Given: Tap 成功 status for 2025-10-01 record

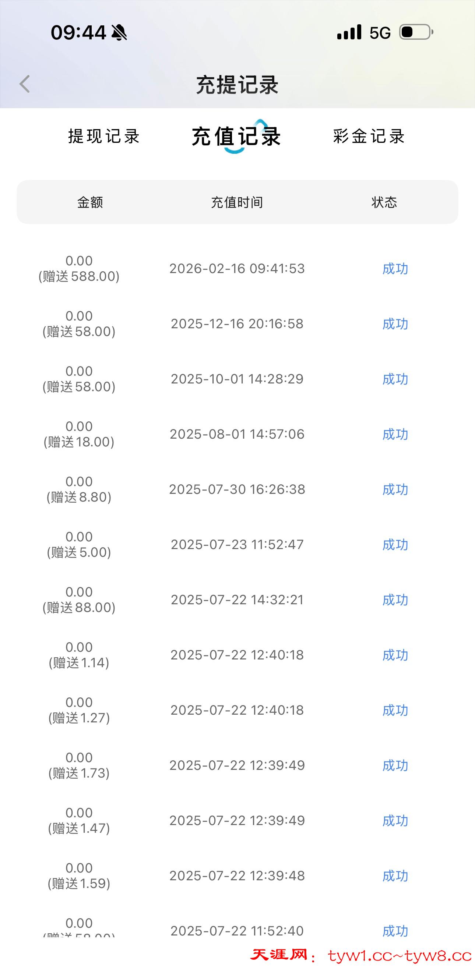Looking at the screenshot, I should (x=395, y=379).
